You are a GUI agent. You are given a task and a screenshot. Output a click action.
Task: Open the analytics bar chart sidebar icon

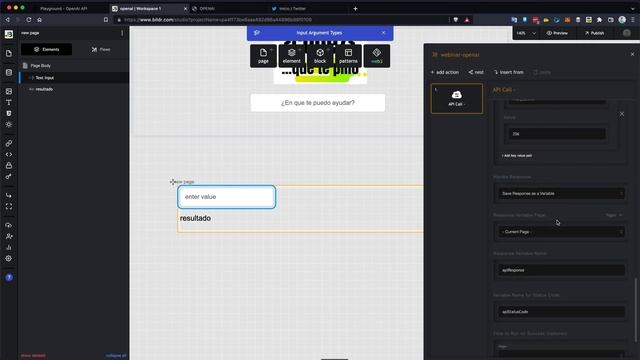pyautogui.click(x=9, y=247)
